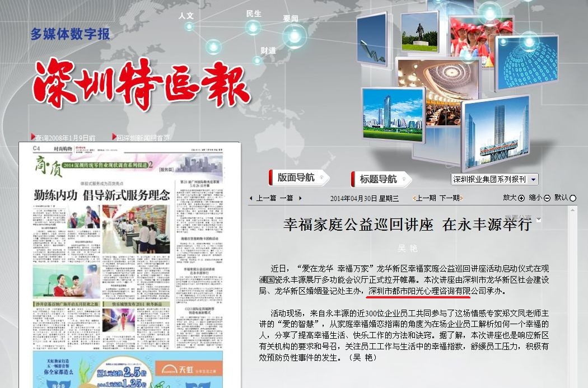588x388 pixels.
Task: Click the C4 page number on the newspaper
Action: [x=36, y=148]
